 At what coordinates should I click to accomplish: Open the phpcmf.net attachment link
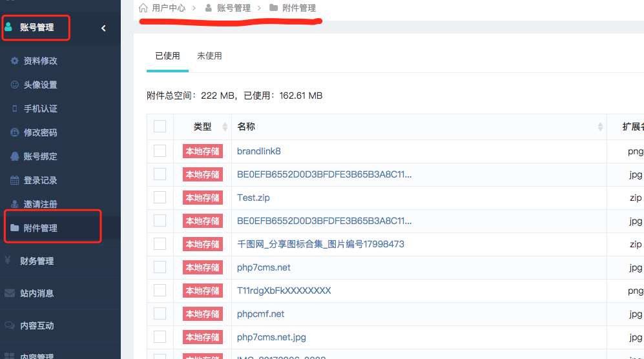coord(260,314)
